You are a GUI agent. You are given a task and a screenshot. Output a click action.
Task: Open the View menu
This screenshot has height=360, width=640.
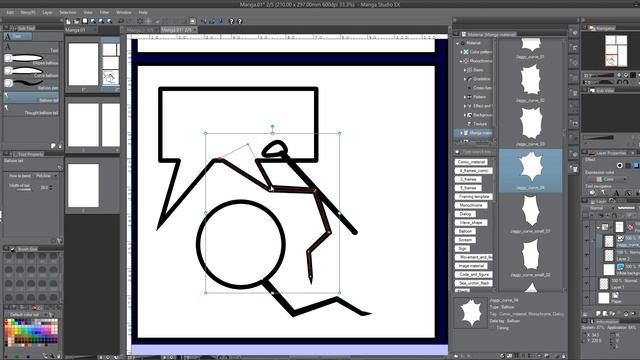[x=88, y=12]
